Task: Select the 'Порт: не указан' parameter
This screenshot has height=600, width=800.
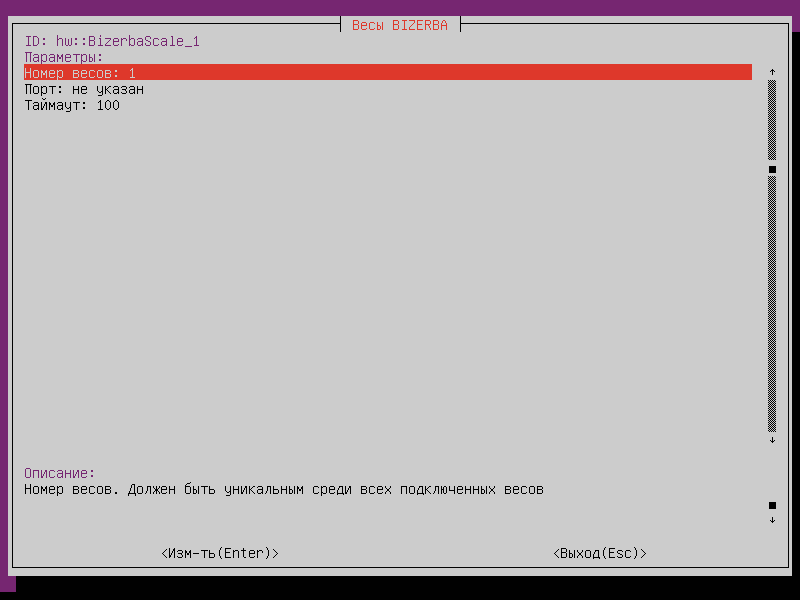Action: pos(84,89)
